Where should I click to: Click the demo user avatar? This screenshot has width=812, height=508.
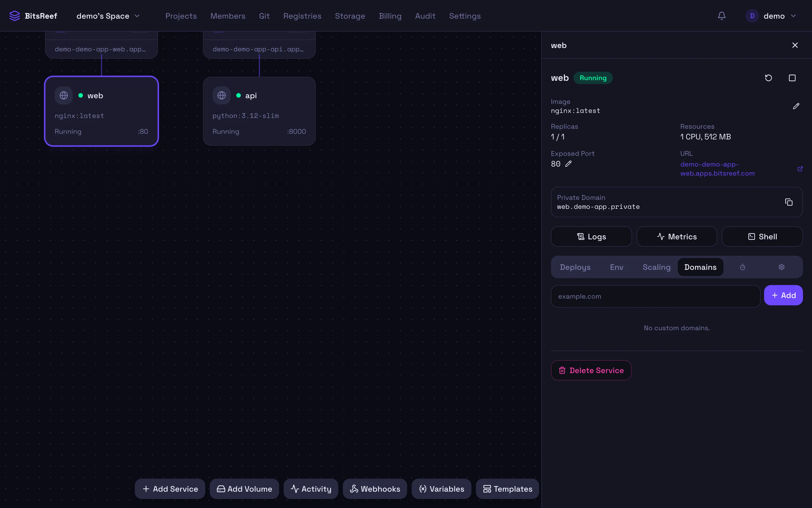(752, 16)
